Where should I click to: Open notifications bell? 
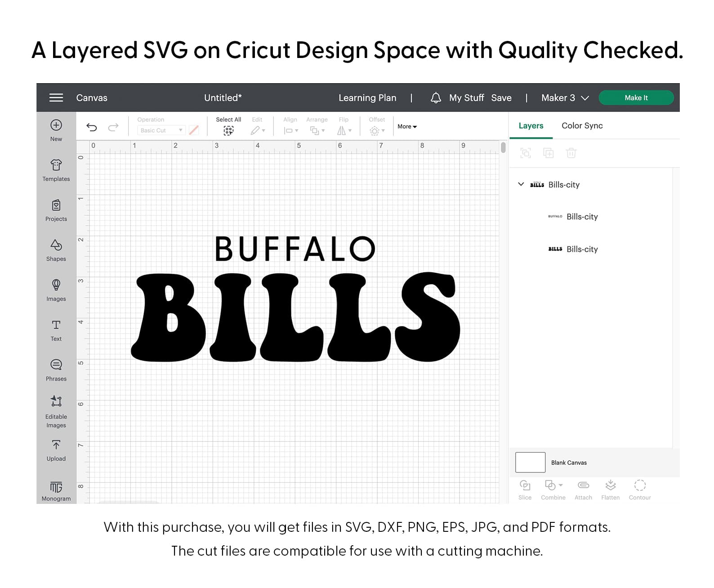435,98
